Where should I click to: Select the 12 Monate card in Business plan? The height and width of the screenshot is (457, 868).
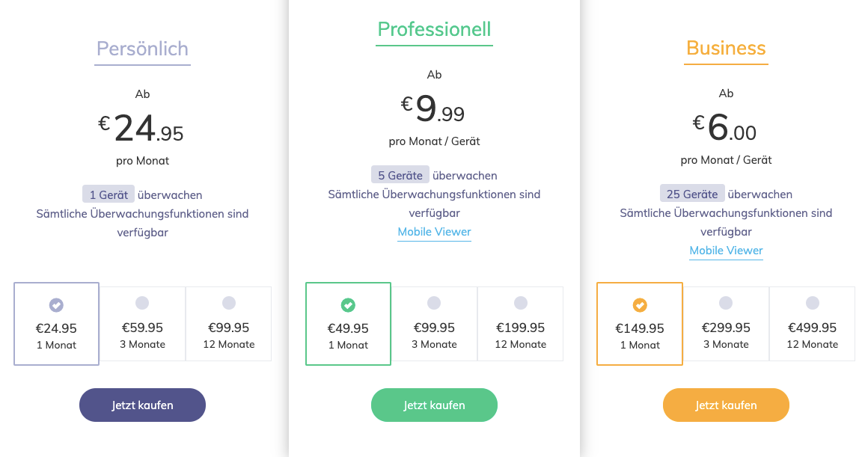pyautogui.click(x=812, y=324)
